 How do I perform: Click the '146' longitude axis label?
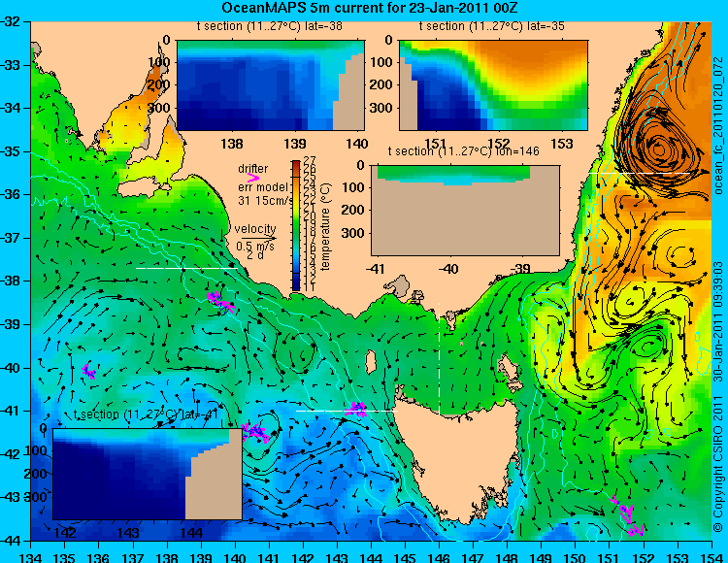pos(439,557)
